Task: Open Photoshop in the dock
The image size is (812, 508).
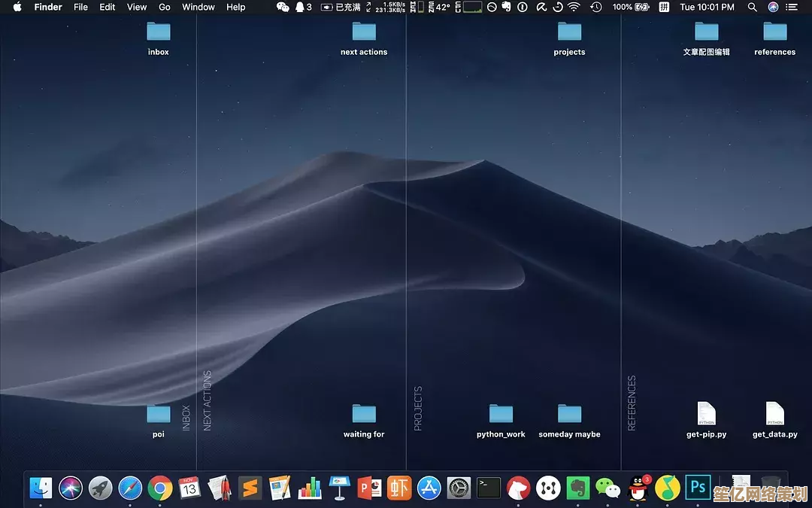Action: (x=698, y=488)
